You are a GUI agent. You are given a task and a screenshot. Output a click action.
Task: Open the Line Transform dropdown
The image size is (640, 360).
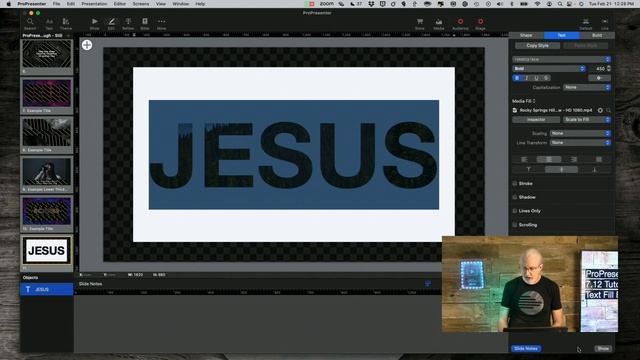[x=580, y=143]
